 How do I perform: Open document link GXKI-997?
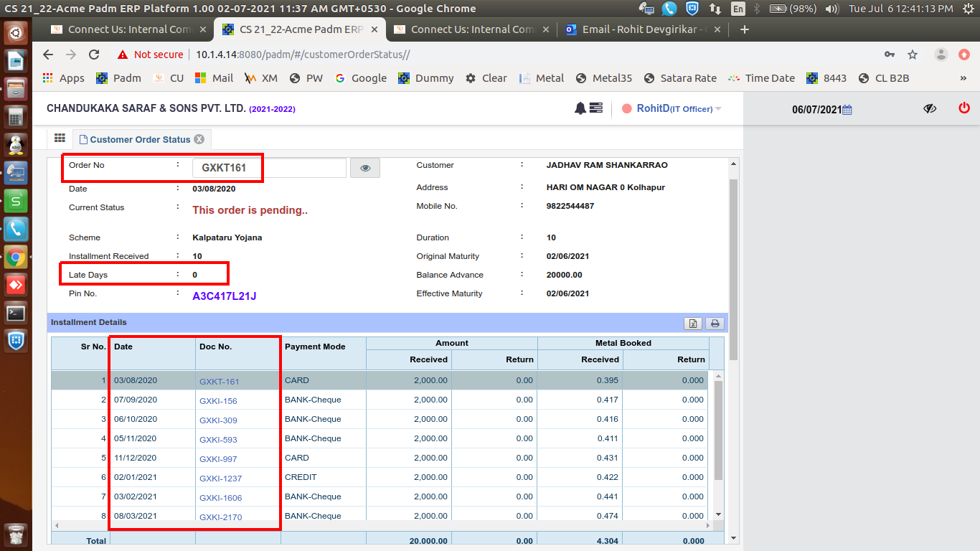(218, 459)
